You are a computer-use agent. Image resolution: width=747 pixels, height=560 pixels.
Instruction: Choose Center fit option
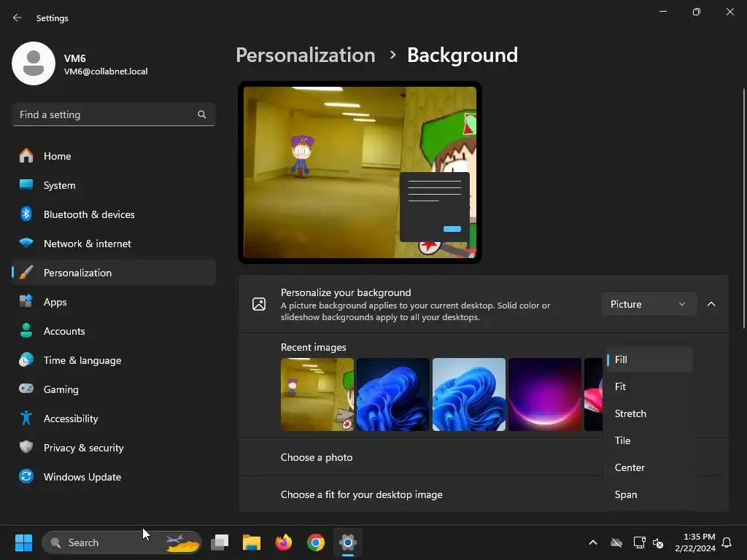(x=649, y=467)
